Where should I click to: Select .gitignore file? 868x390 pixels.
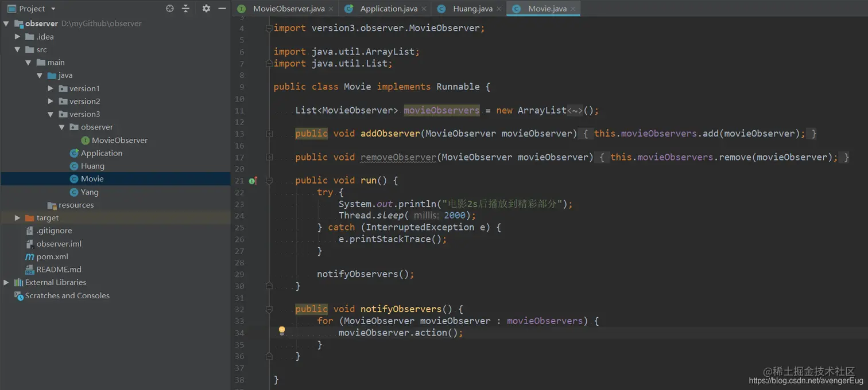[x=49, y=231]
